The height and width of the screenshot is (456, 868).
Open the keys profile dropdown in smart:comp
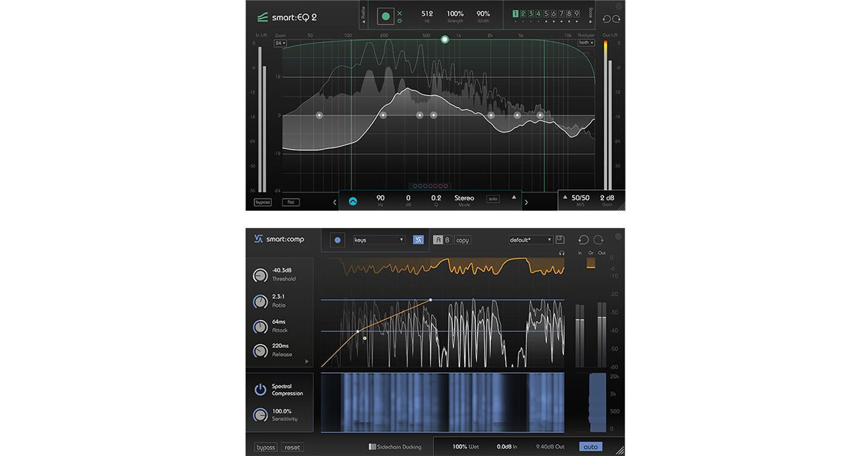379,239
